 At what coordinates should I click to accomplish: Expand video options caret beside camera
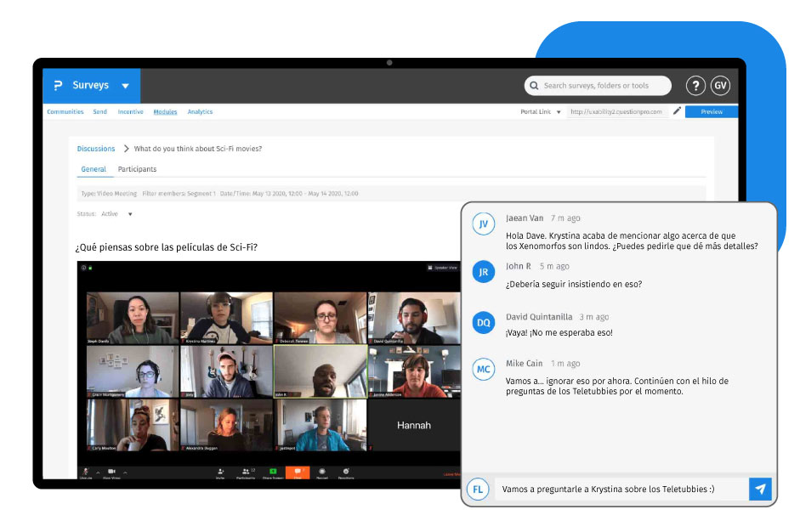point(125,473)
